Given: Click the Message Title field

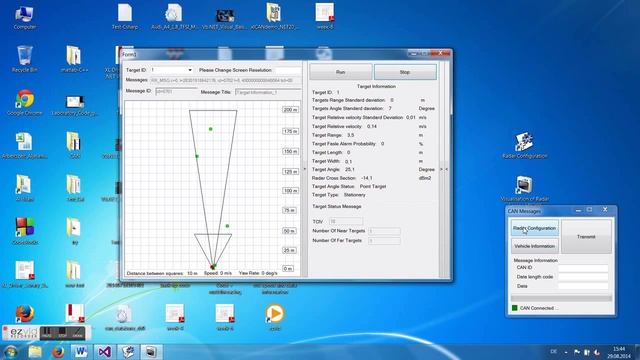Looking at the screenshot, I should (268, 92).
